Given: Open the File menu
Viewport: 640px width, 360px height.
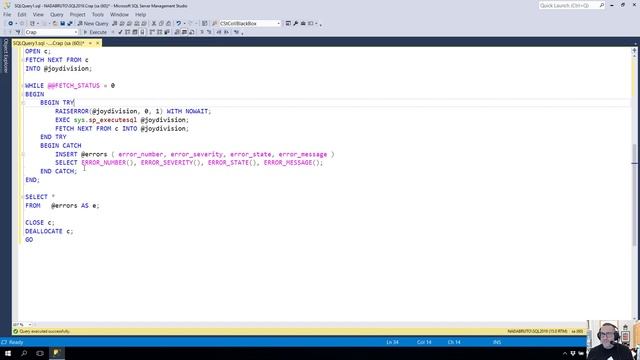Looking at the screenshot, I should 7,14.
